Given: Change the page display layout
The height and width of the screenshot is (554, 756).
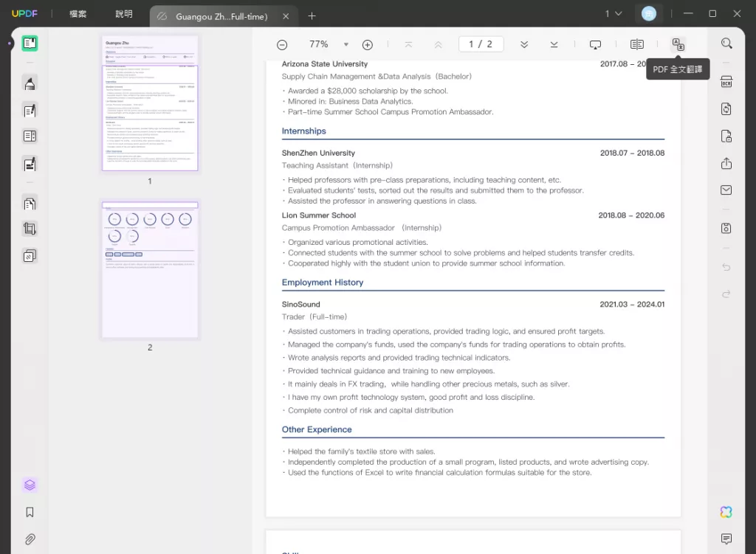Looking at the screenshot, I should [x=637, y=45].
